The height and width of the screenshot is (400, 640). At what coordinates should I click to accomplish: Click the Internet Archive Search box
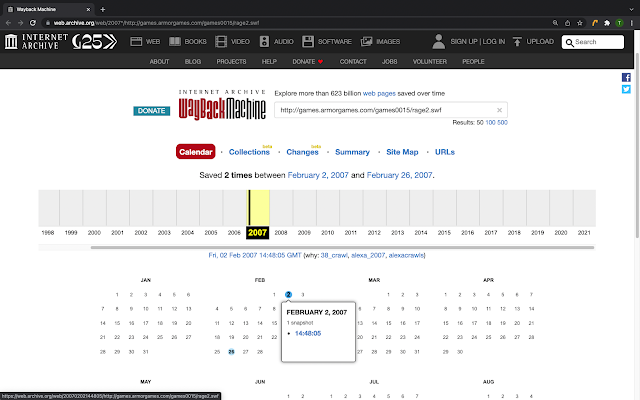[x=593, y=42]
